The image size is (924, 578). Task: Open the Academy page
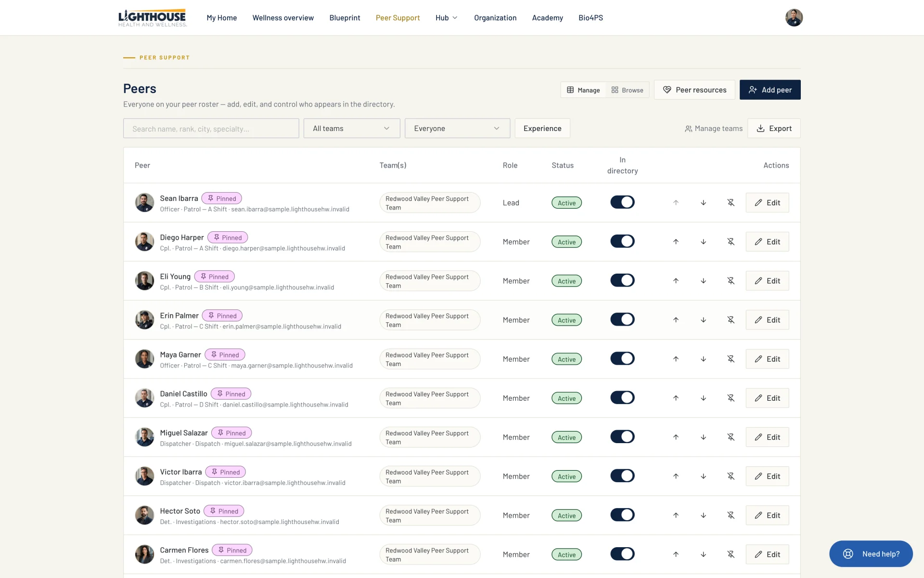547,18
